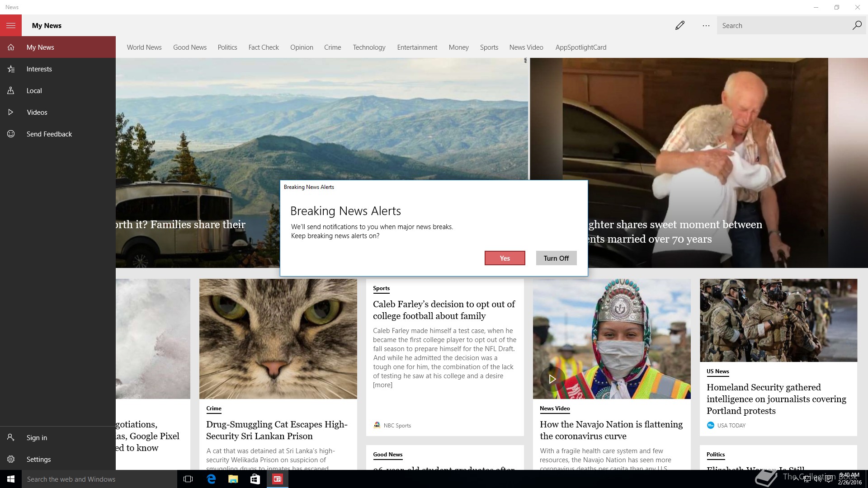Turn Off breaking news alerts
868x488 pixels.
[x=556, y=258]
